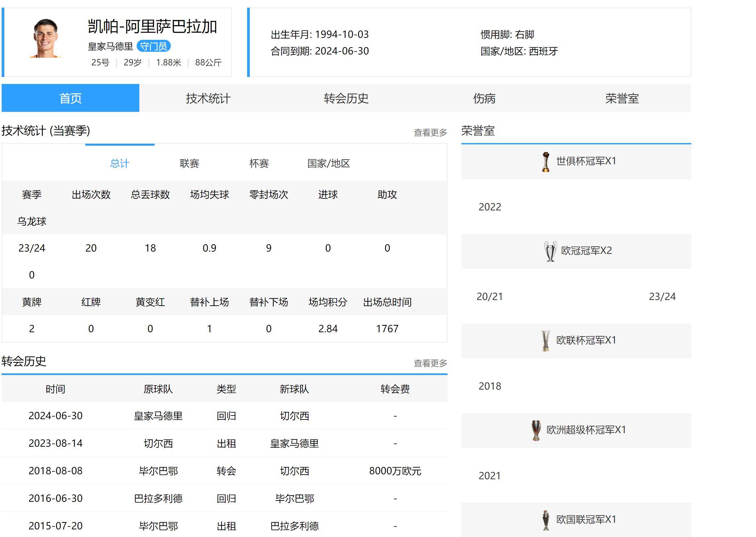
Task: Click the 25号 jersey number
Action: tap(101, 62)
